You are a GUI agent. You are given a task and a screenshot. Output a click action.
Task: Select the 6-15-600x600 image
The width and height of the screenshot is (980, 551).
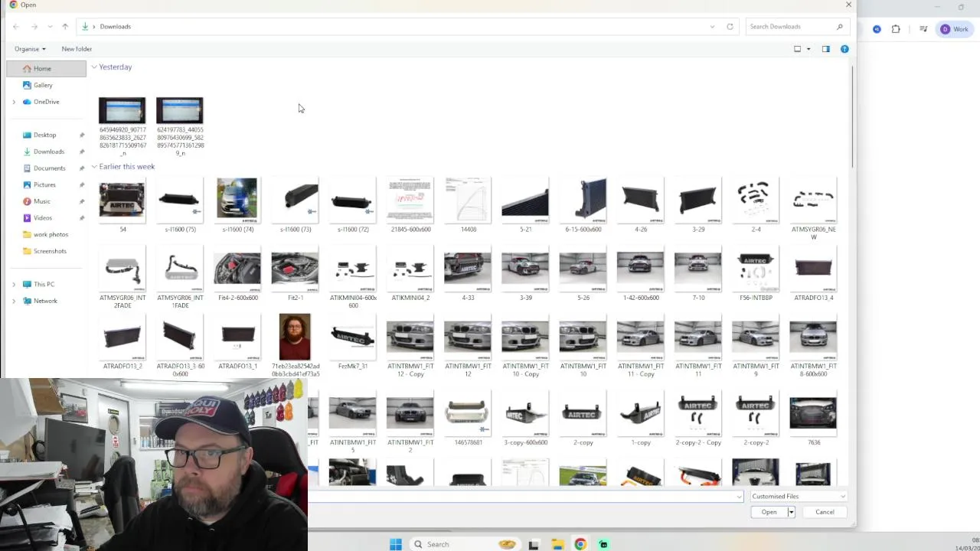click(583, 205)
